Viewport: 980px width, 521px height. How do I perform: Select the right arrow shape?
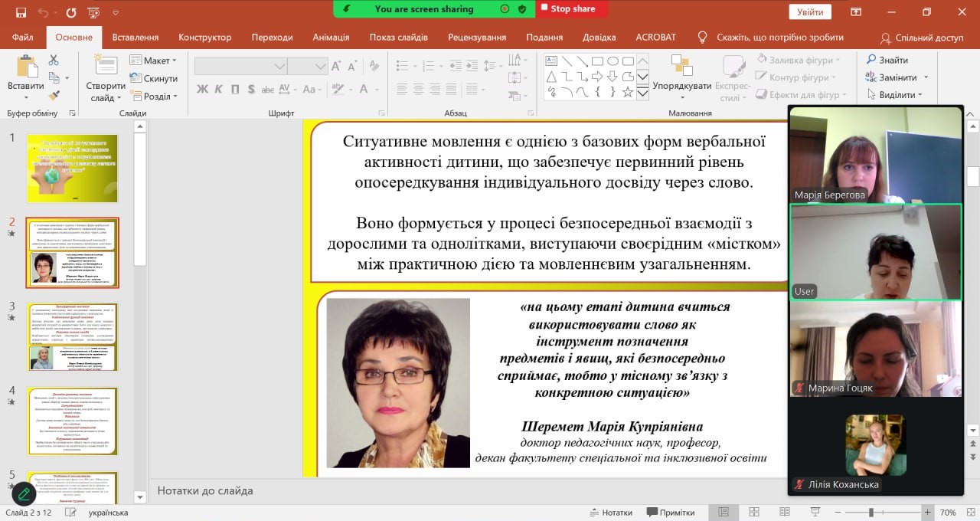pyautogui.click(x=597, y=77)
